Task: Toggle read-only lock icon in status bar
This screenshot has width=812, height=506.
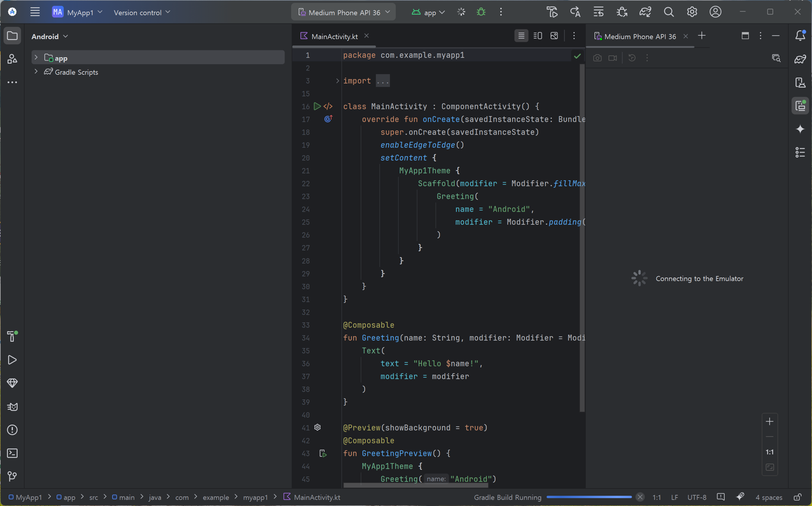Action: [797, 497]
